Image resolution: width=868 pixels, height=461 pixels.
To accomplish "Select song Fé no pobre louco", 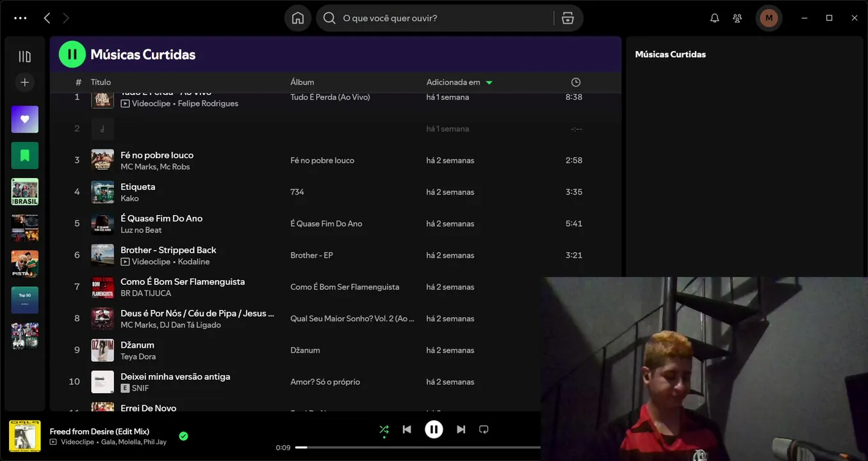I will (x=157, y=155).
